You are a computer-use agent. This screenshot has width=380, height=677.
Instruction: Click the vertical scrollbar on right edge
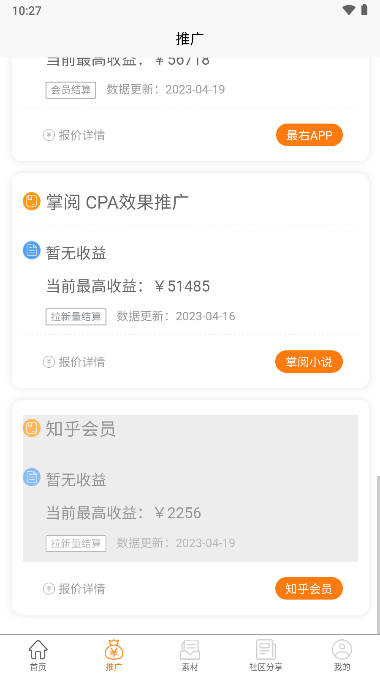[378, 554]
